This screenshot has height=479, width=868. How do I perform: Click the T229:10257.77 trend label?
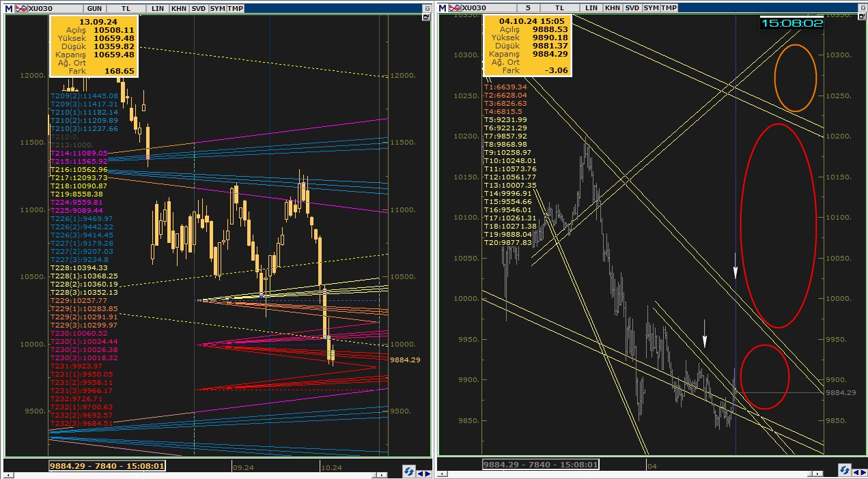[x=79, y=301]
